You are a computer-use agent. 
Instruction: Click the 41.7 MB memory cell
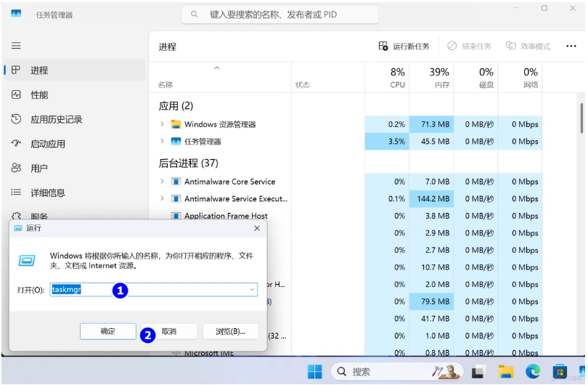point(431,319)
